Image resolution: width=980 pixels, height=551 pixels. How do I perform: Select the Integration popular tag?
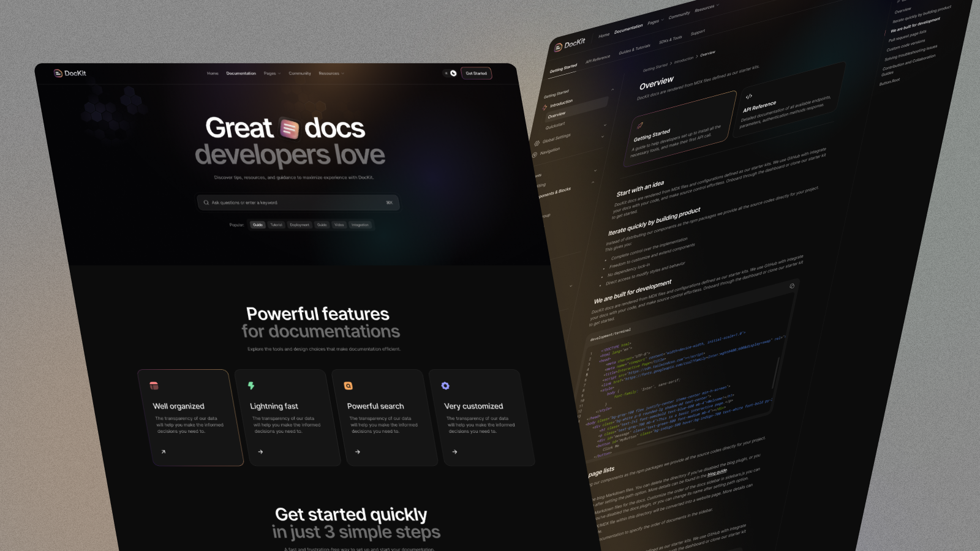click(360, 225)
